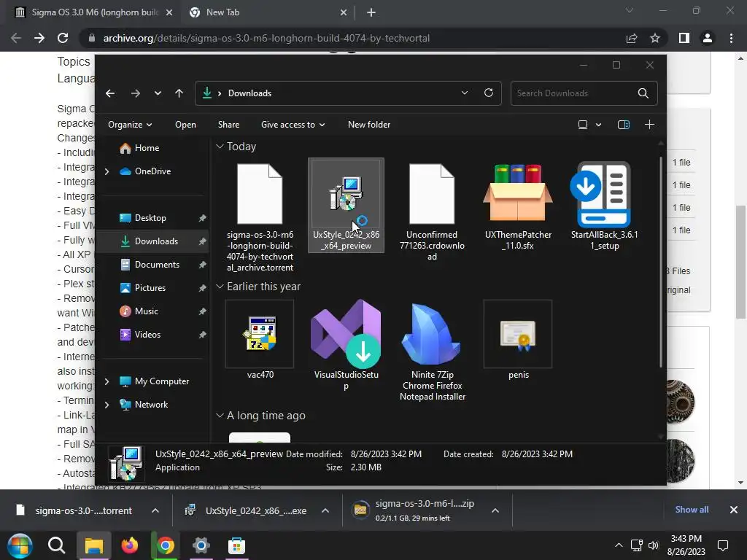Open Chrome three-dot menu
747x560 pixels.
[x=731, y=38]
